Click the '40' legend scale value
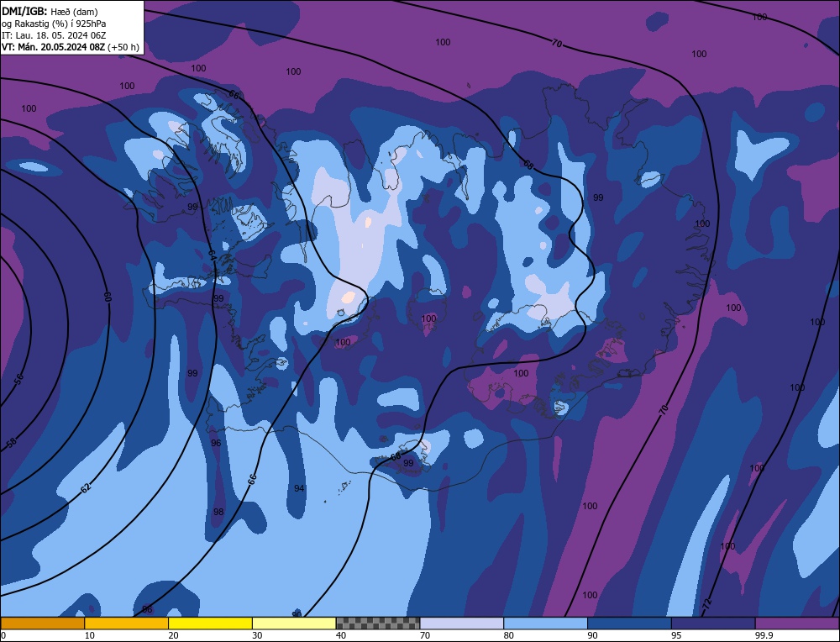The height and width of the screenshot is (642, 840). 341,635
